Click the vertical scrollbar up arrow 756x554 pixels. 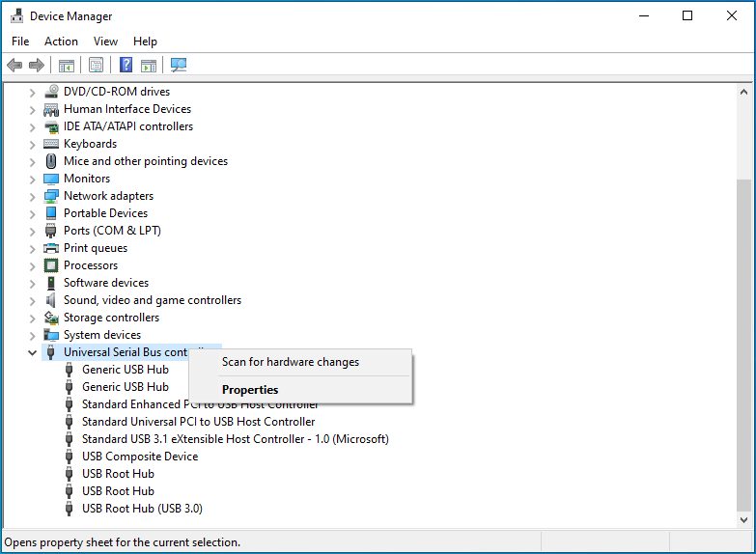coord(743,91)
